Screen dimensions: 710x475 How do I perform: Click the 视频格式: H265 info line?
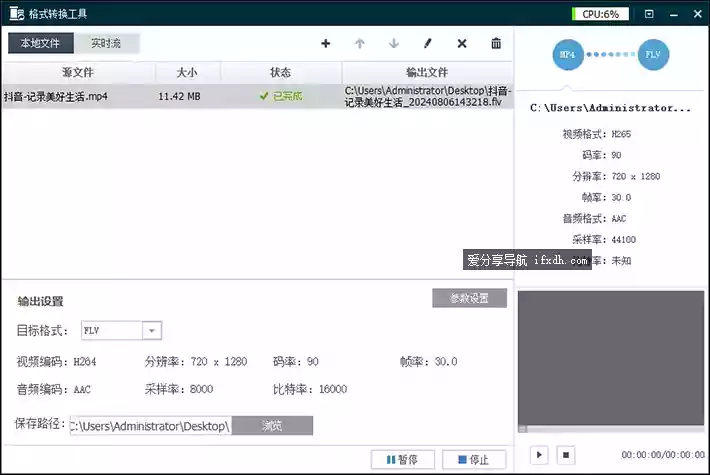tap(597, 134)
